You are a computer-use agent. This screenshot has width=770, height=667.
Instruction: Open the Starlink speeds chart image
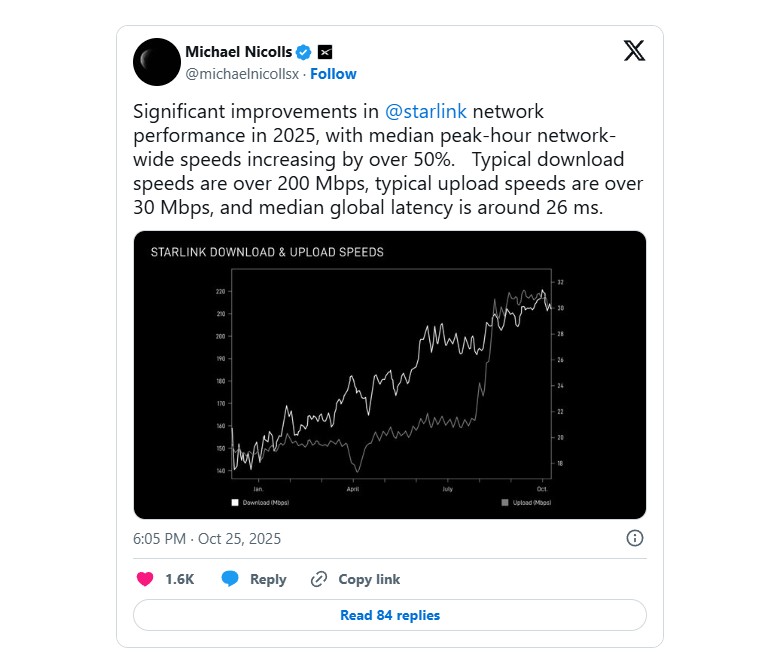[390, 375]
